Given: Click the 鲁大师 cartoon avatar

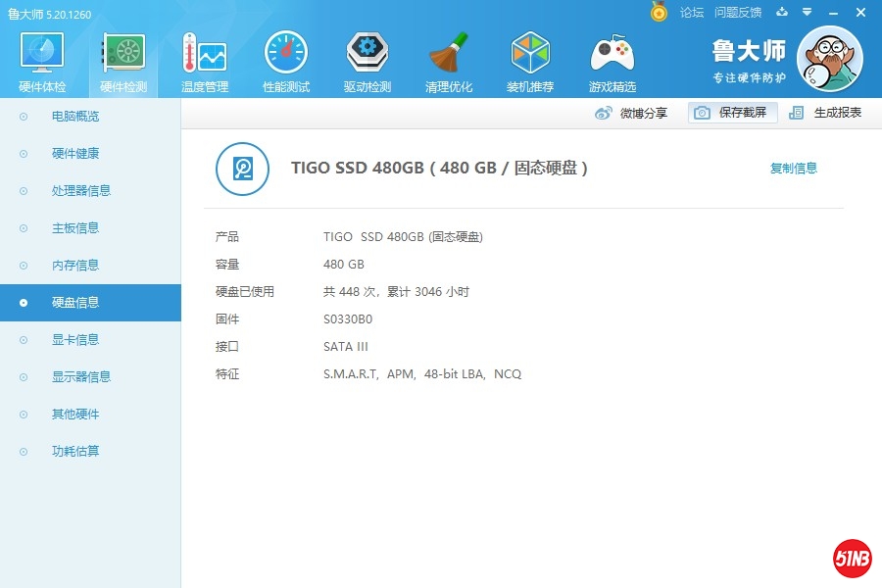Looking at the screenshot, I should (829, 59).
